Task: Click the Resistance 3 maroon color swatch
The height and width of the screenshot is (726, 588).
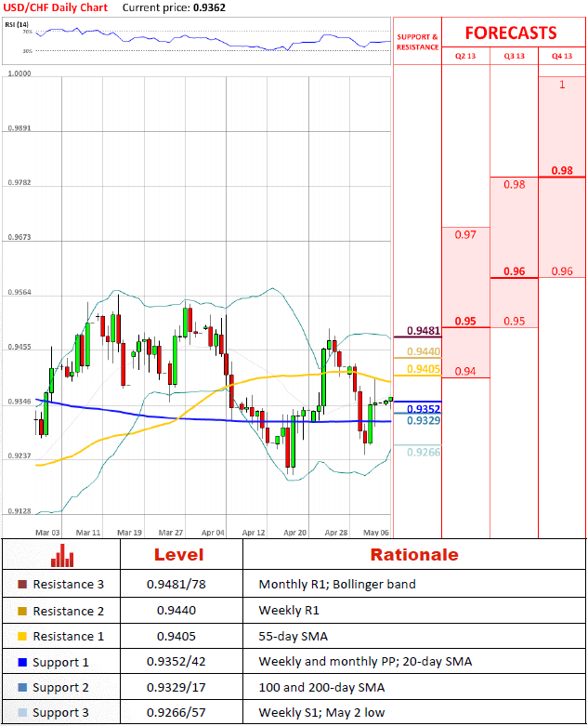Action: 22,585
